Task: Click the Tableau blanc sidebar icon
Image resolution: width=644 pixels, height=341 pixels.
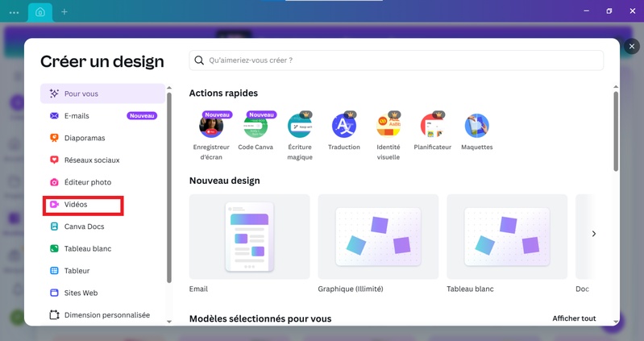Action: coord(54,248)
